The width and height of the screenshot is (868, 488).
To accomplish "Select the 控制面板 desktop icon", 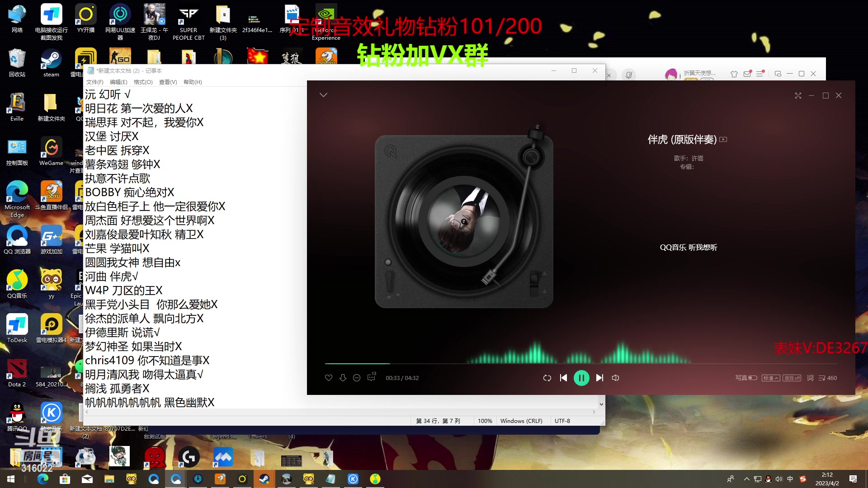I will coord(17,151).
